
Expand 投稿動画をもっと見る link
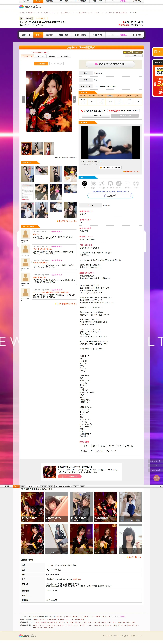coord(131,172)
